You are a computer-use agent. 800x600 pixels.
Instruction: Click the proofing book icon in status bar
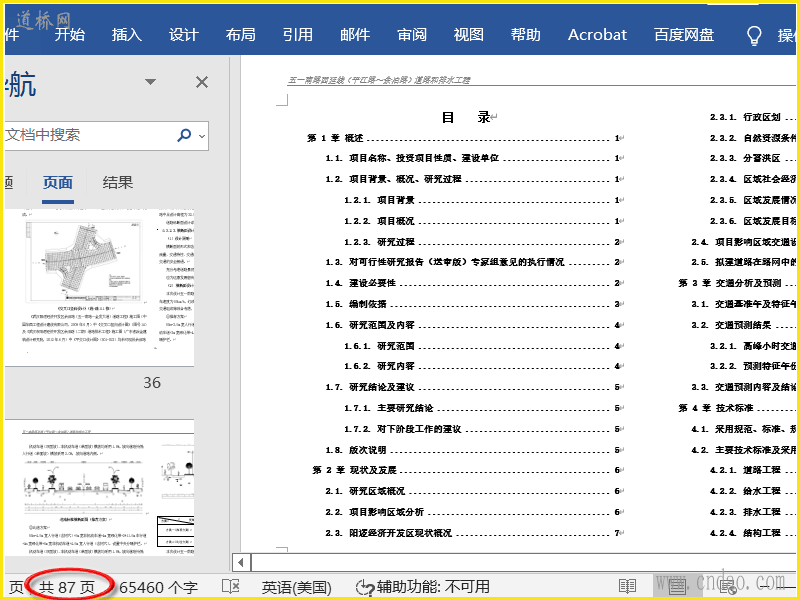tap(231, 586)
